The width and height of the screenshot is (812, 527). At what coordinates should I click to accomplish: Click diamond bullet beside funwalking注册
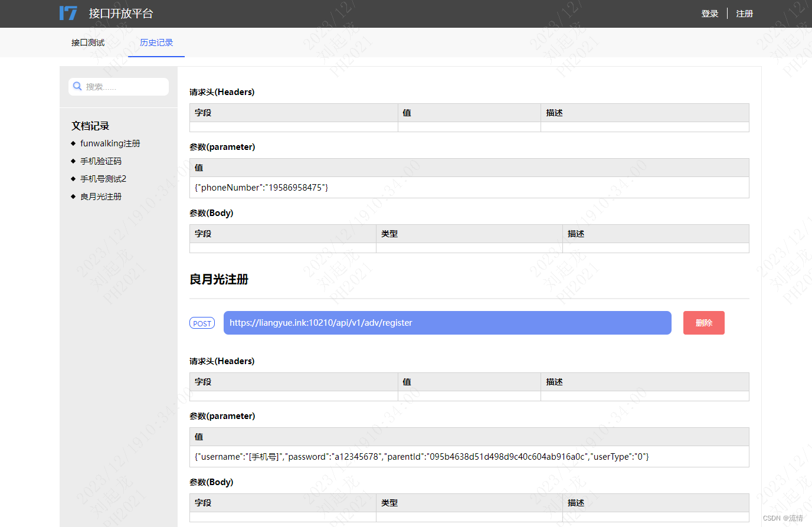[73, 143]
